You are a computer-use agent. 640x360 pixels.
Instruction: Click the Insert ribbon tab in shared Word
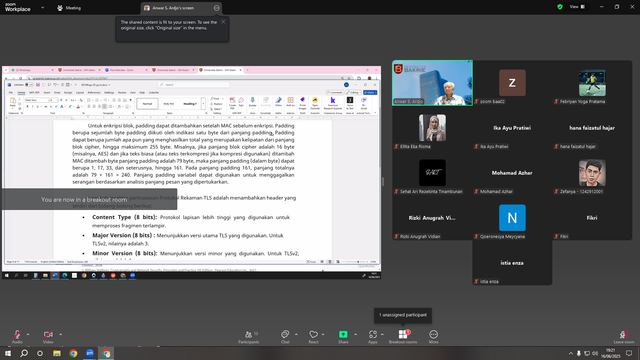(47, 93)
